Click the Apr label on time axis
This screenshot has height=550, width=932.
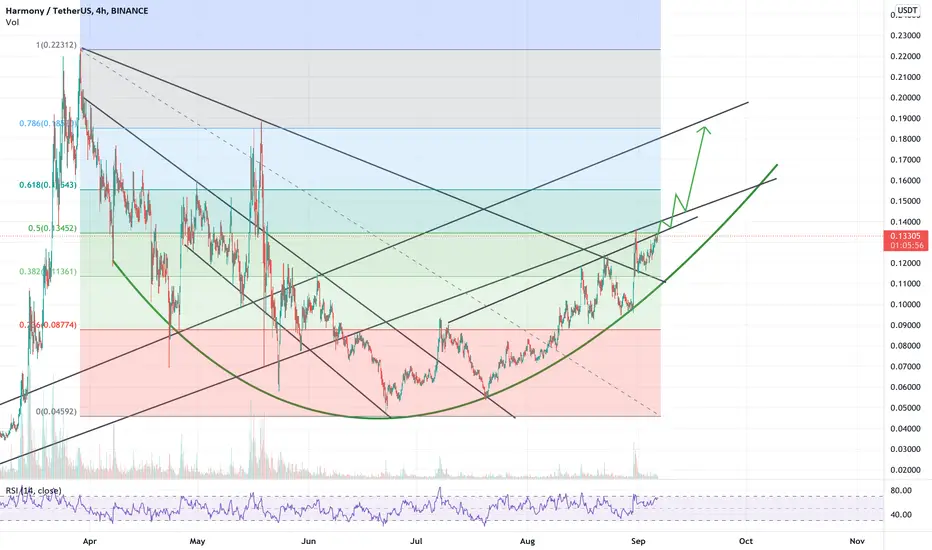pyautogui.click(x=89, y=541)
